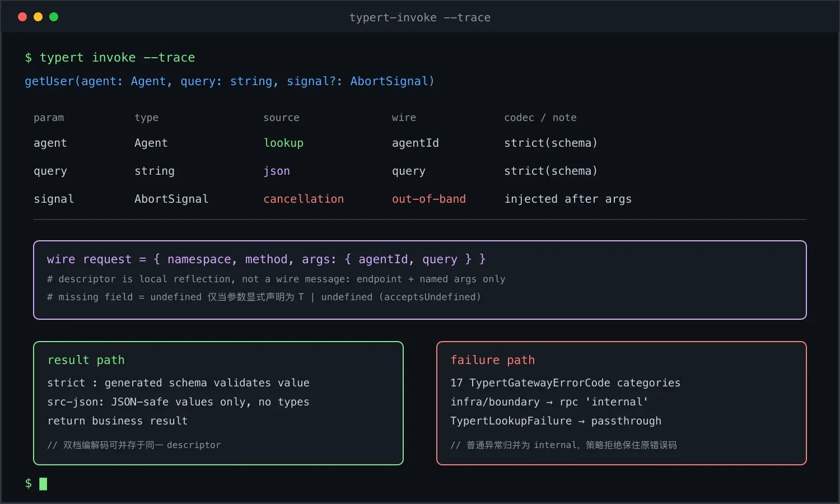
Task: Select the "agent" cell in the param column
Action: coord(50,143)
